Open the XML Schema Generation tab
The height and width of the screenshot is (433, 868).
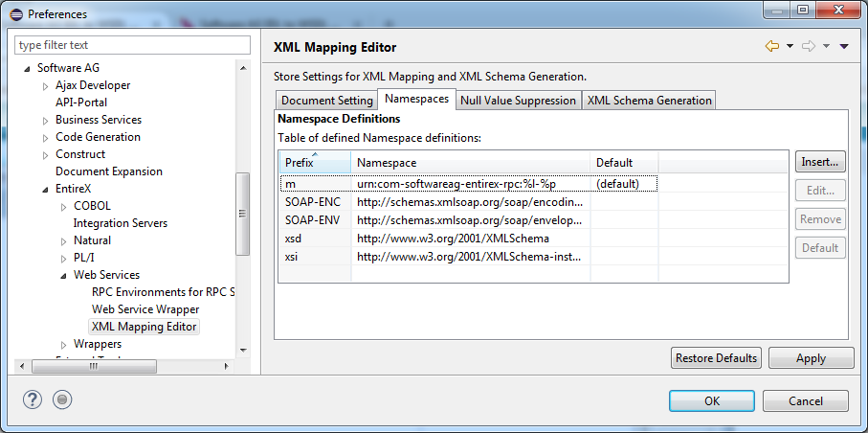650,101
